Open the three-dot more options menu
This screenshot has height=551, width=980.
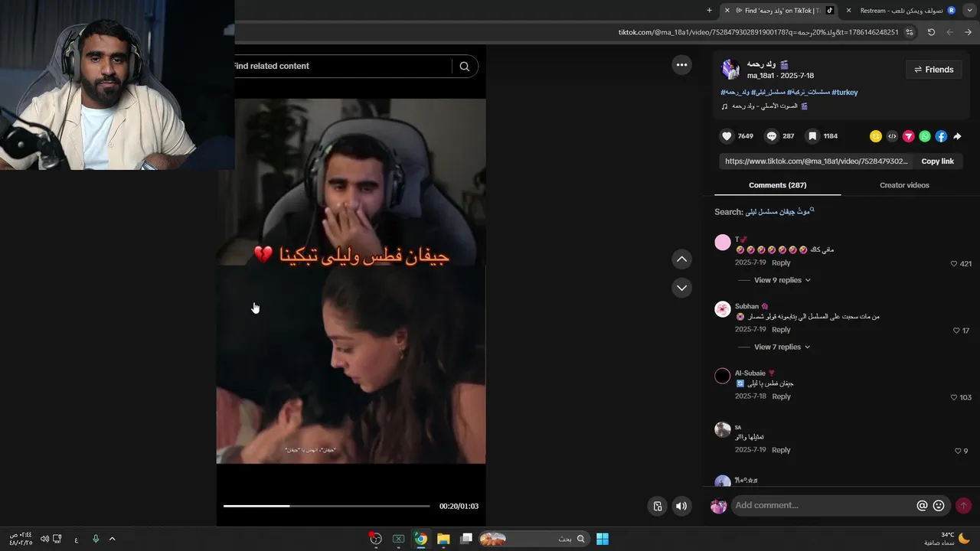coord(682,65)
